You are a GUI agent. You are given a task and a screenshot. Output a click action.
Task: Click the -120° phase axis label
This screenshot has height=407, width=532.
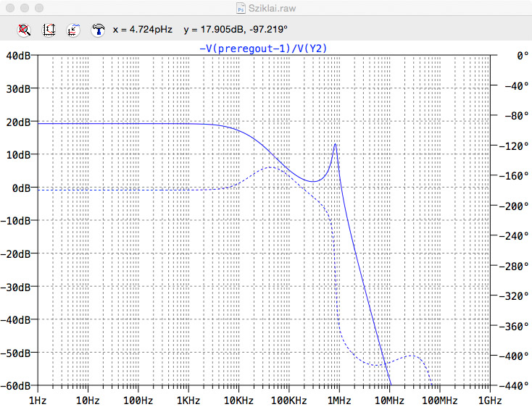coord(515,146)
